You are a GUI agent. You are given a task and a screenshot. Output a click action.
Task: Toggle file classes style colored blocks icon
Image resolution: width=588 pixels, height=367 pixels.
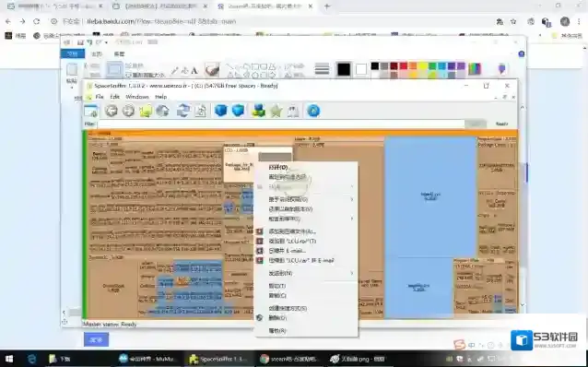click(258, 111)
